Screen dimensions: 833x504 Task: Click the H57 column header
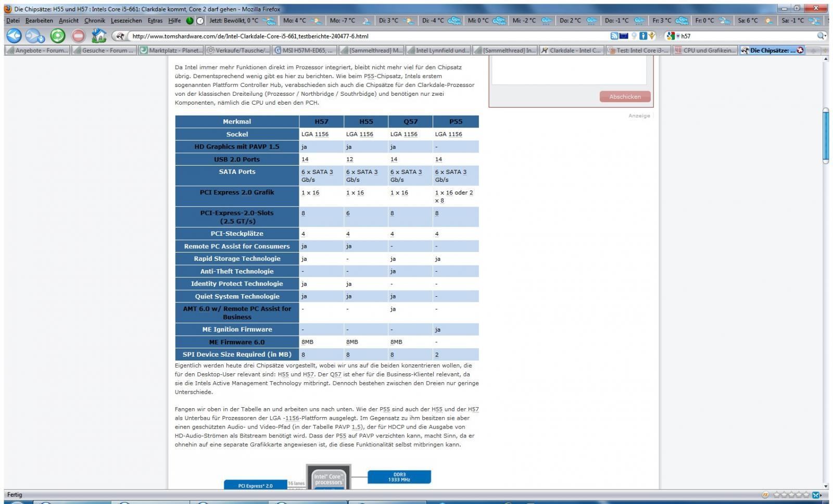(x=321, y=121)
